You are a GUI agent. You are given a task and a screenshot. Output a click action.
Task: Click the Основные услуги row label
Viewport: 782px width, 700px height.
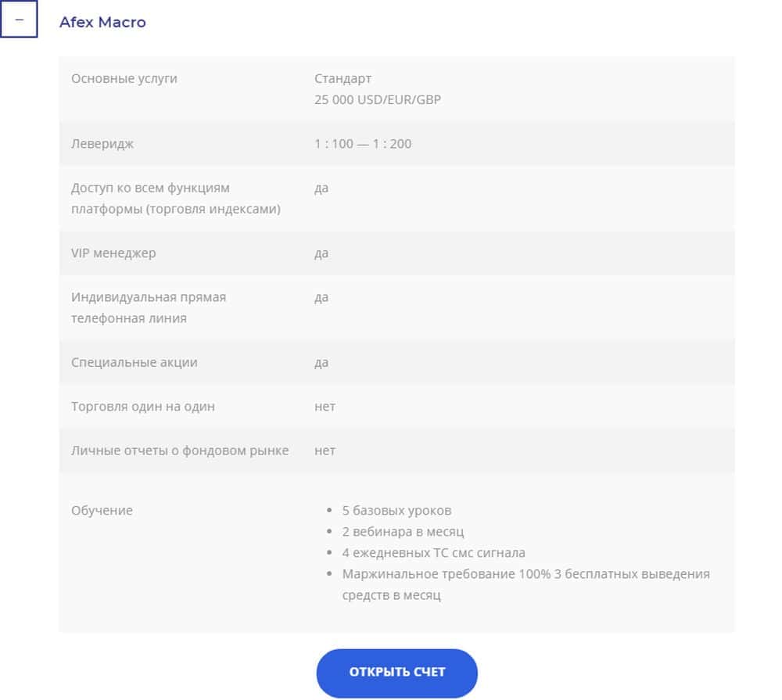124,78
